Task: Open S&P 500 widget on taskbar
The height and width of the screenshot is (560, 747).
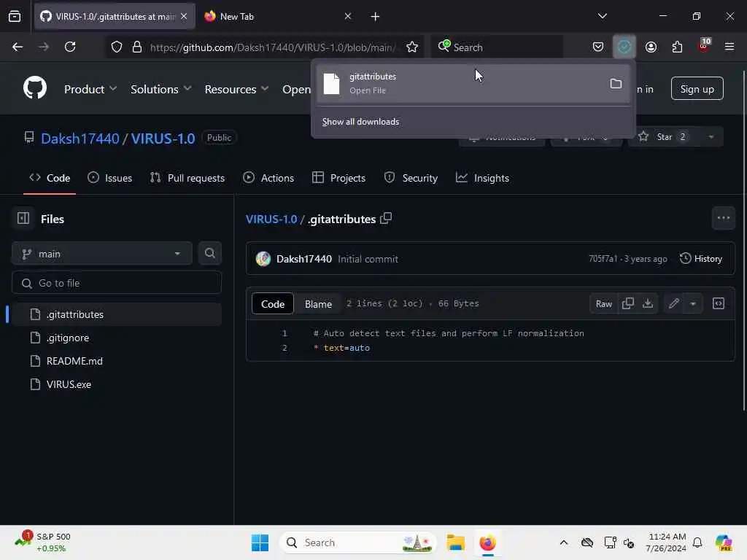Action: coord(43,542)
